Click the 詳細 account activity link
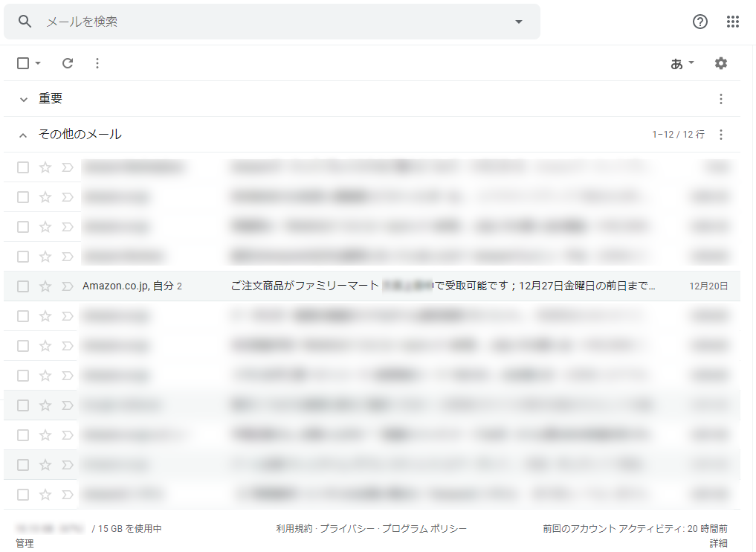The height and width of the screenshot is (552, 756). coord(718,543)
